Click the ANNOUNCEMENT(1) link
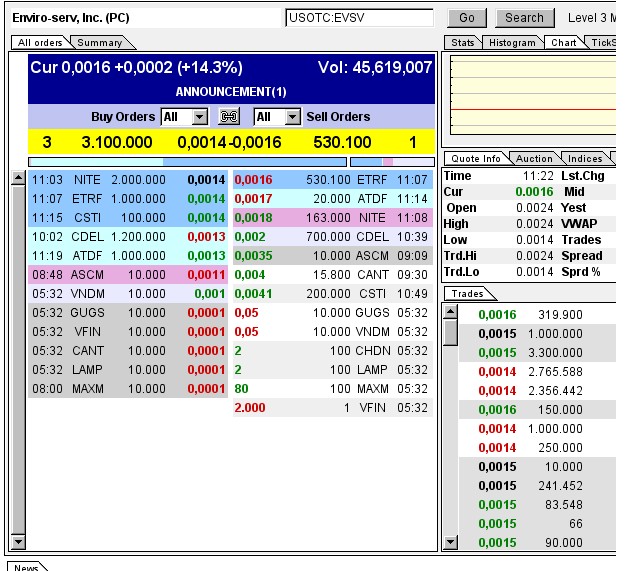The image size is (626, 571). pos(231,92)
